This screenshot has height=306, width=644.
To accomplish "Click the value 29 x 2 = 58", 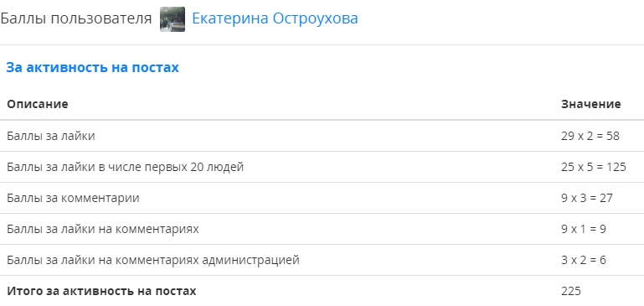I will (590, 136).
